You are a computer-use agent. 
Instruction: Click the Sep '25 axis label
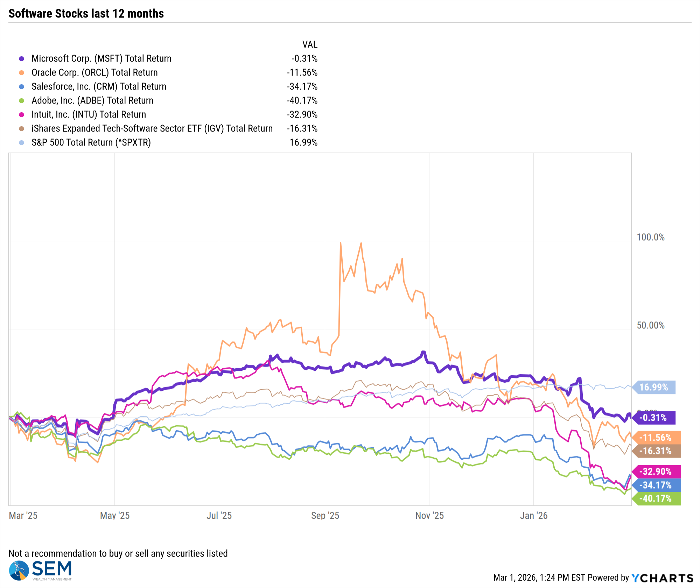tap(325, 516)
